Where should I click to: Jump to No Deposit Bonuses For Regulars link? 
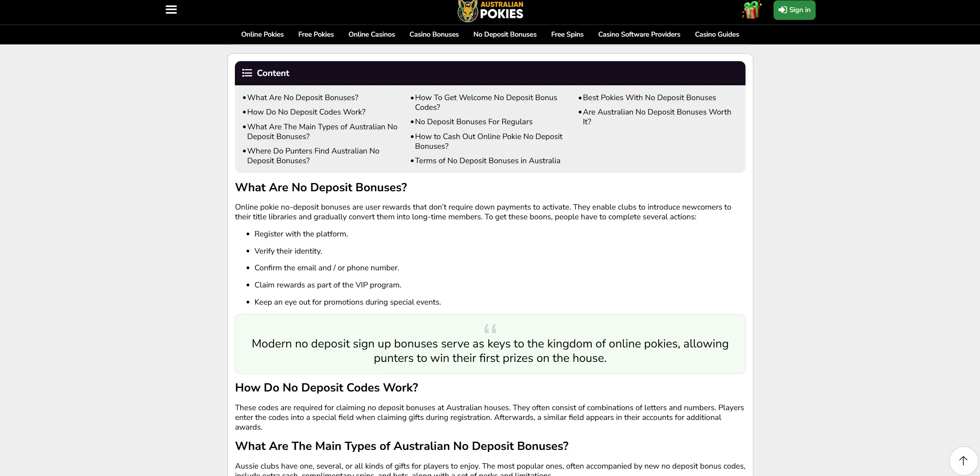tap(473, 122)
